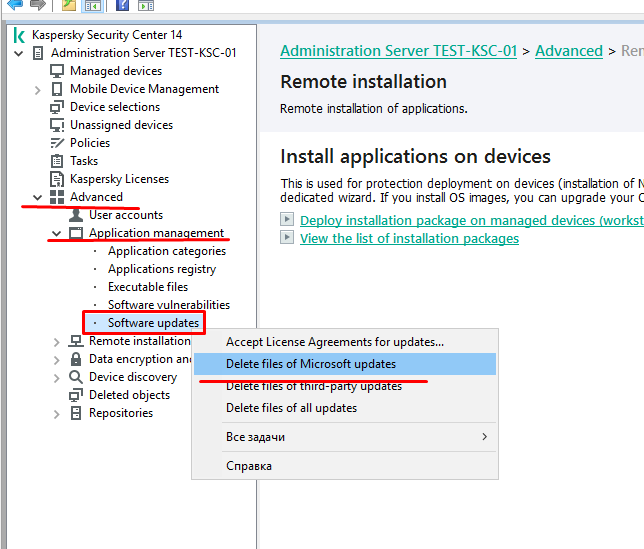Select the Application management window icon

(x=76, y=233)
